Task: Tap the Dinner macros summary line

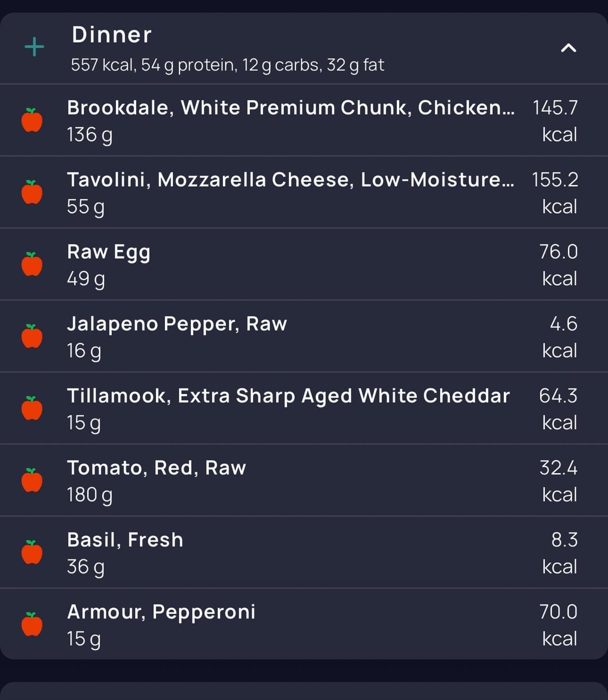Action: [227, 65]
